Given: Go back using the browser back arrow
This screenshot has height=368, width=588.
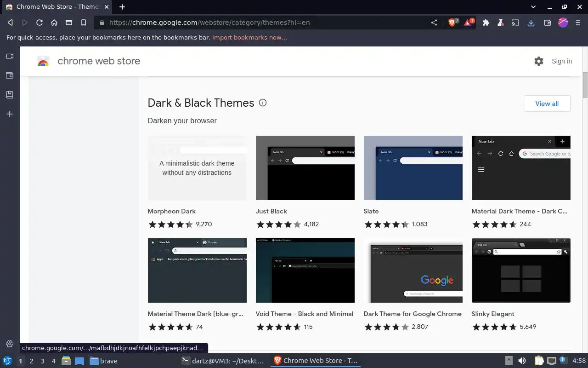Looking at the screenshot, I should (x=10, y=22).
